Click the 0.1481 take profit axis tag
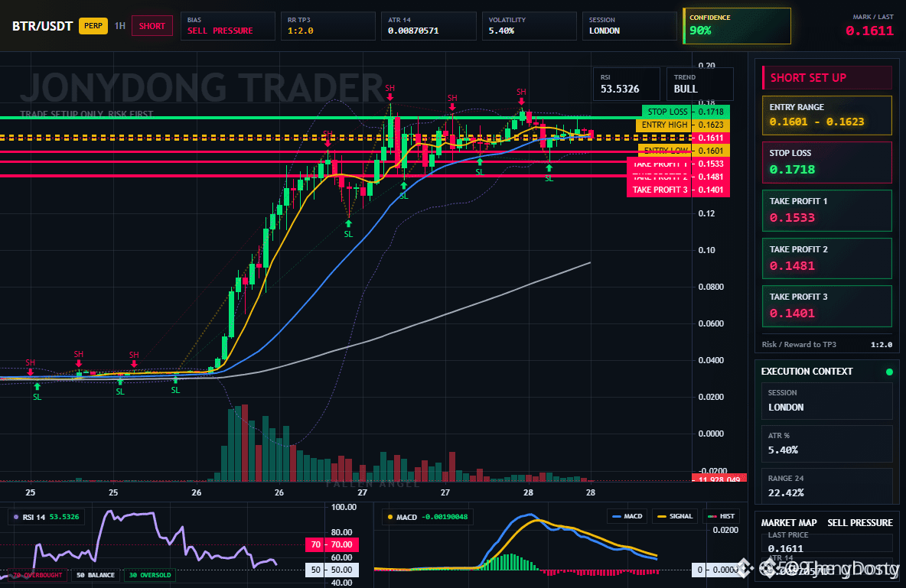The width and height of the screenshot is (906, 588). [x=711, y=177]
